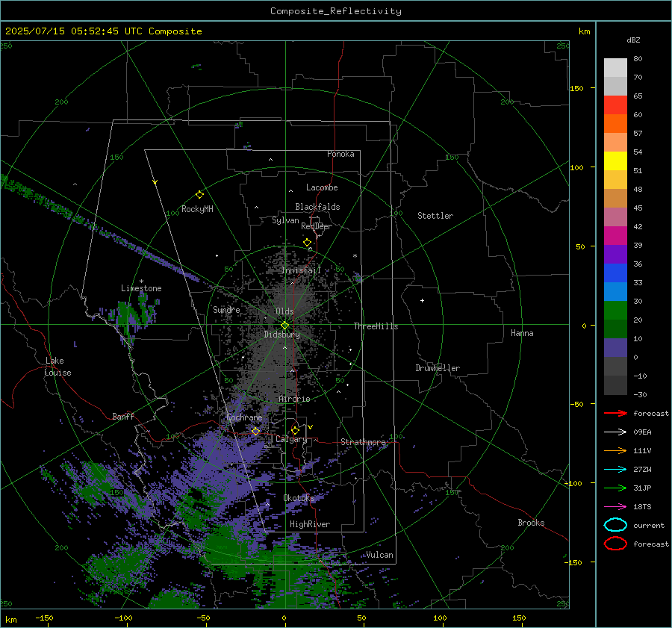This screenshot has width=672, height=628.
Task: Click the RedDeer city label
Action: coord(317,226)
